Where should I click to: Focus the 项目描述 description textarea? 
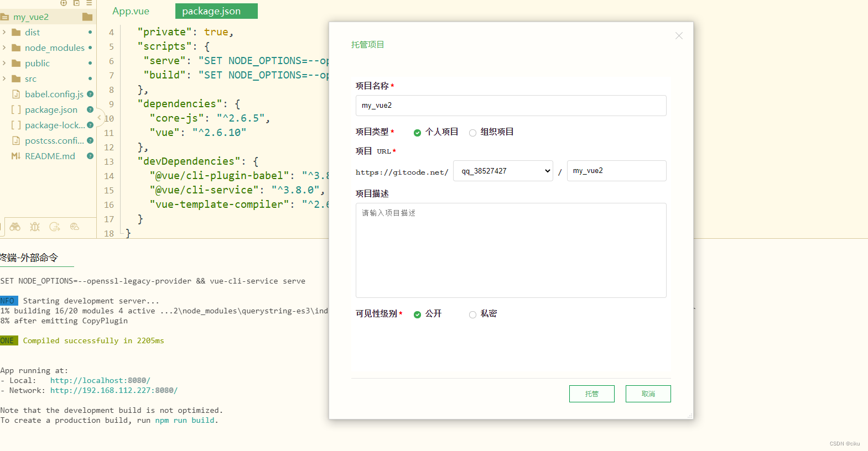511,250
